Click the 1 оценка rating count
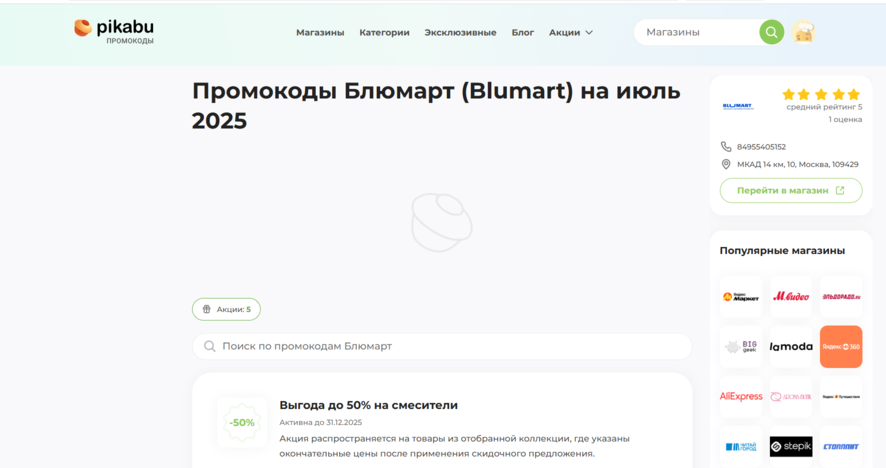 coord(845,119)
